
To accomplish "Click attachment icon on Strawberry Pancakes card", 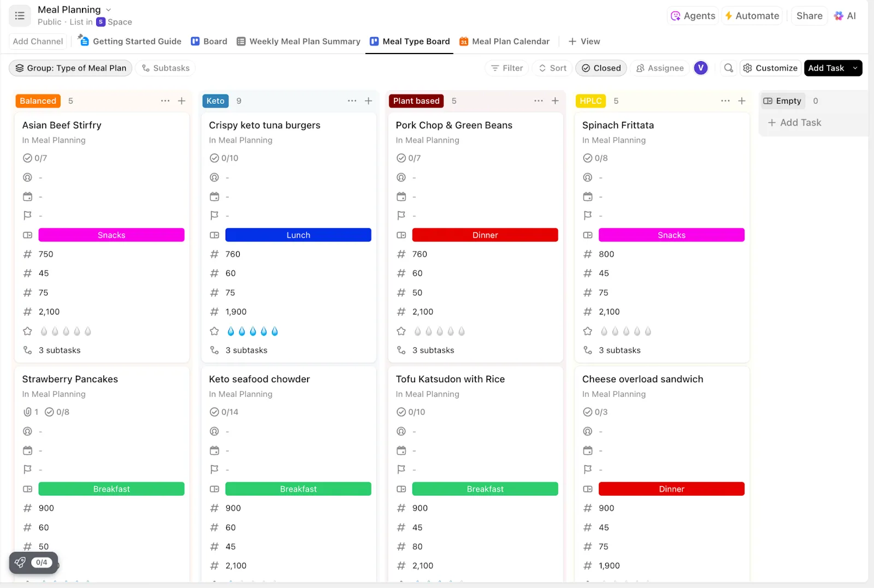I will coord(28,412).
